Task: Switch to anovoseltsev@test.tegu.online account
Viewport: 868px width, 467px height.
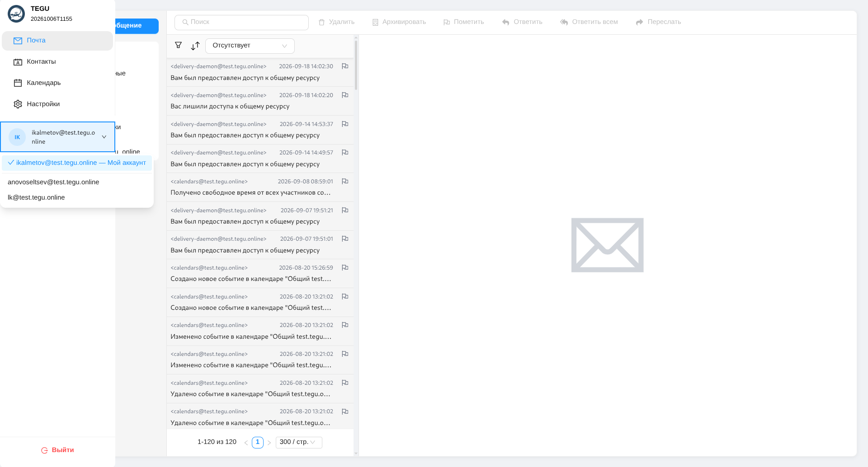Action: pos(53,182)
